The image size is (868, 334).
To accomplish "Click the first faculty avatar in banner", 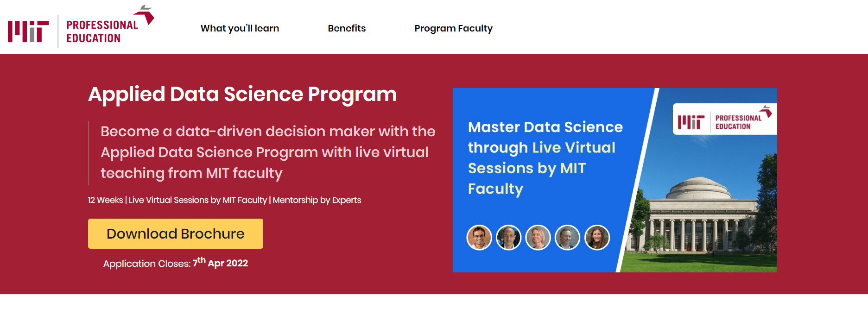I will click(479, 238).
